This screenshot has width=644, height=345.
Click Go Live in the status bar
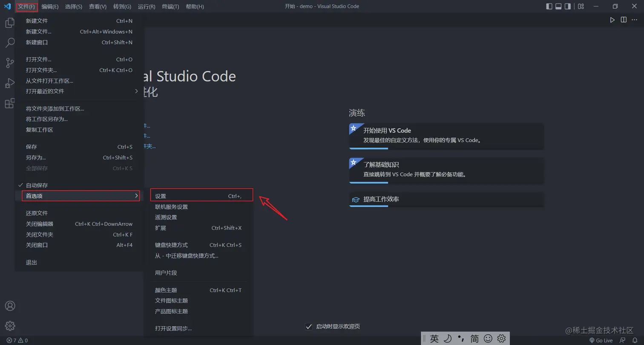[601, 340]
